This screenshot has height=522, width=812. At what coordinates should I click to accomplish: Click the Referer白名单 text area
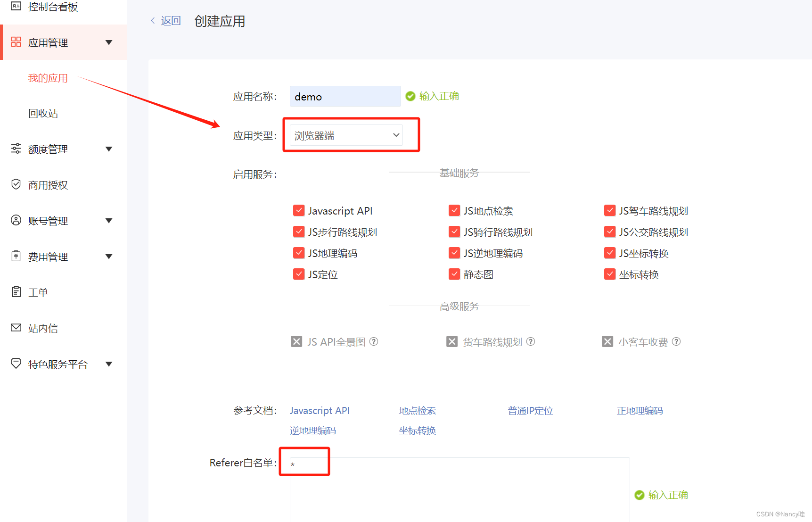(x=459, y=489)
